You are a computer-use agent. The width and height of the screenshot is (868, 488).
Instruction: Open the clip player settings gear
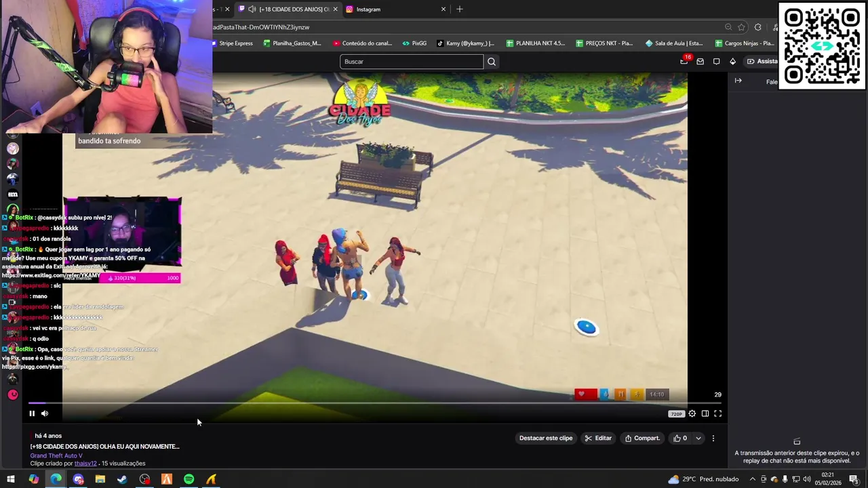pyautogui.click(x=692, y=413)
